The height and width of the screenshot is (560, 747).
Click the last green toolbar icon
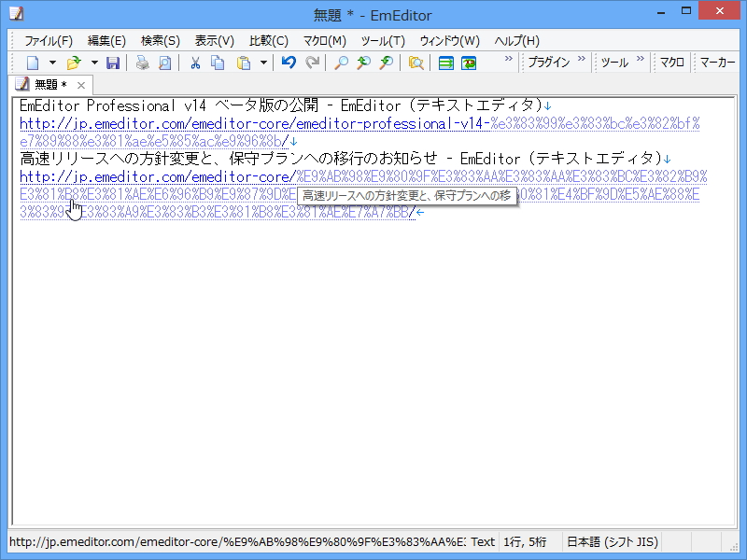[x=469, y=63]
